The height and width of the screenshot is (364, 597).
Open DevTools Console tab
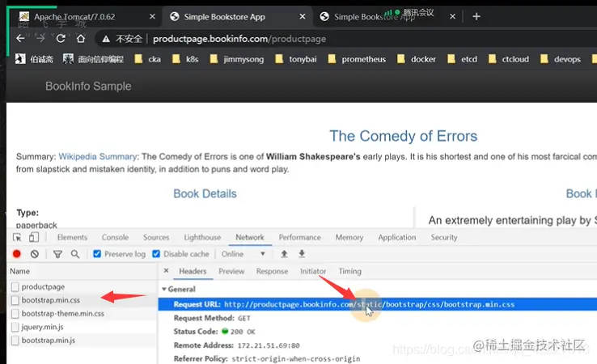pos(115,237)
